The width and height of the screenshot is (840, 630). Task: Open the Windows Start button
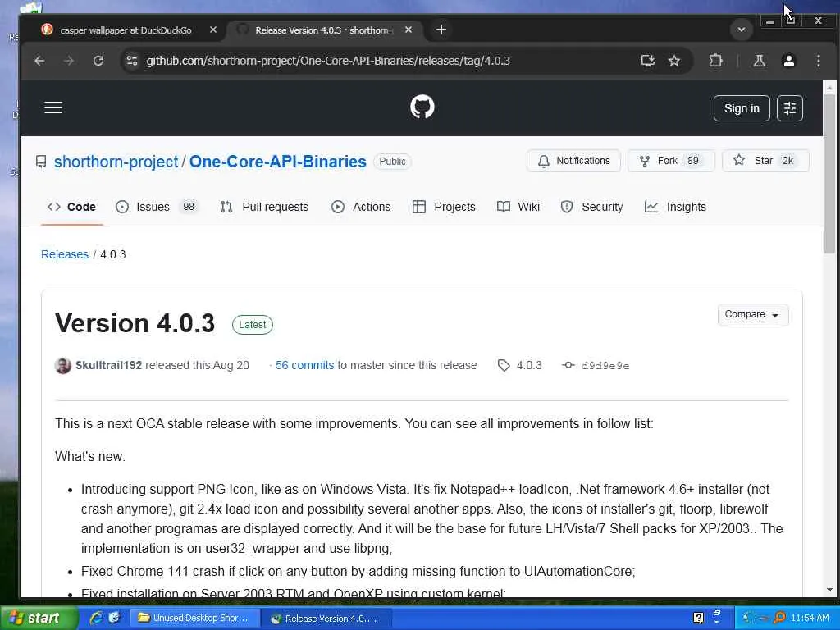38,619
